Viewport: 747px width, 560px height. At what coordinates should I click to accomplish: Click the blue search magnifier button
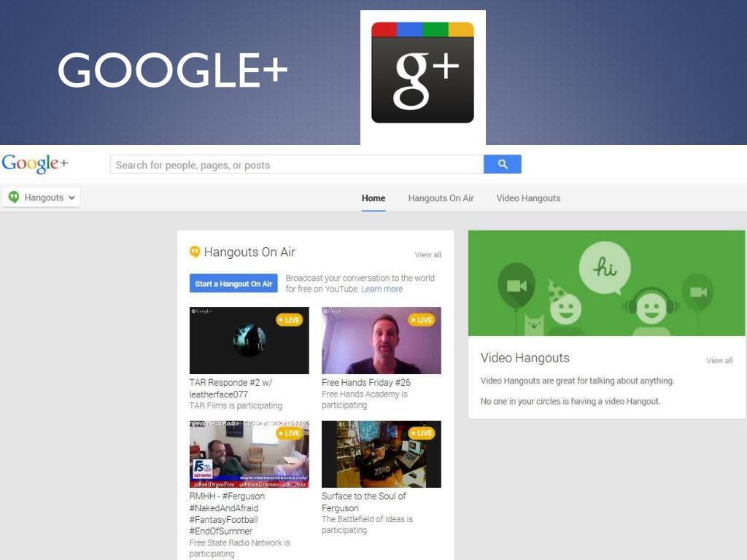point(502,164)
